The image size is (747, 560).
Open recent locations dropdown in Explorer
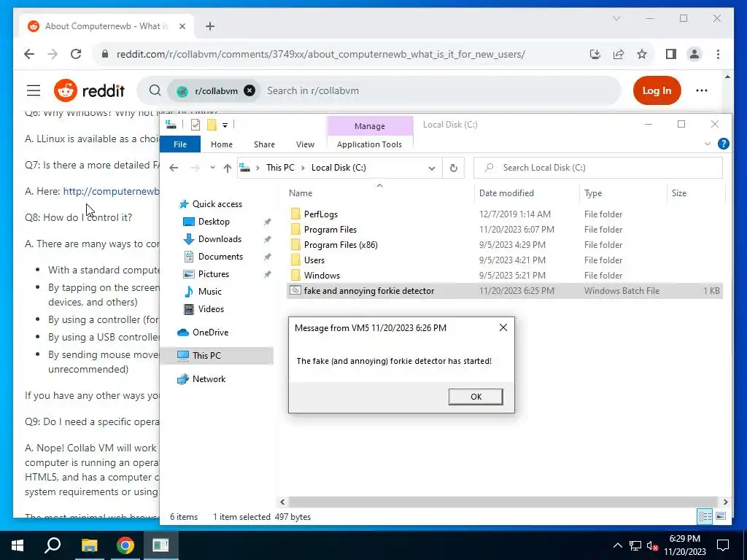click(x=212, y=168)
